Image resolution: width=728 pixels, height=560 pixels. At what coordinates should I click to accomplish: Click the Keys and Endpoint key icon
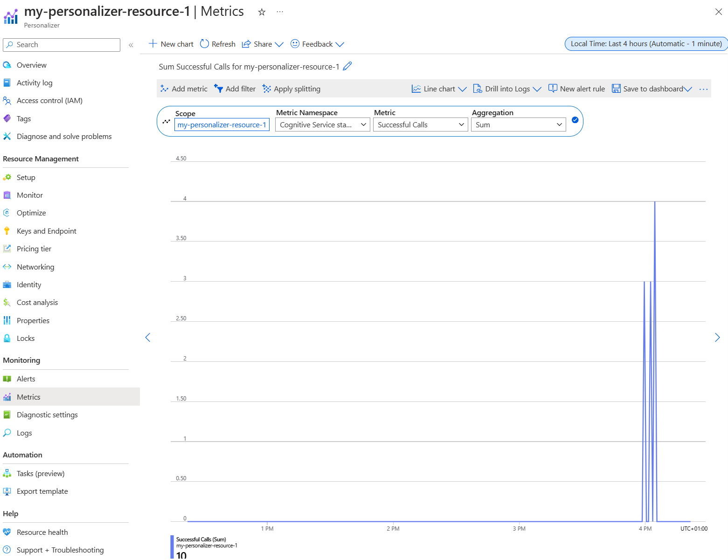point(7,231)
